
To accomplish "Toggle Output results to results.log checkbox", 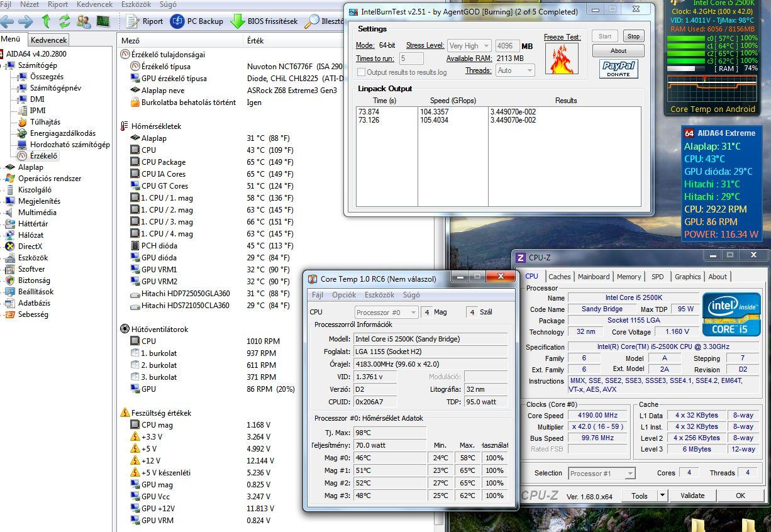I will (x=361, y=72).
